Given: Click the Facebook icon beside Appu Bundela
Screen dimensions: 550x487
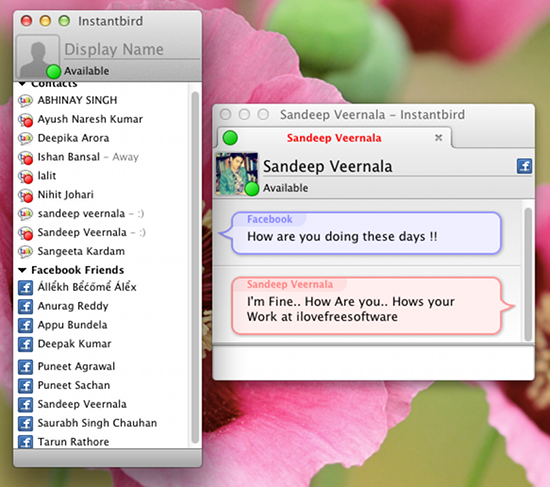Looking at the screenshot, I should (26, 325).
